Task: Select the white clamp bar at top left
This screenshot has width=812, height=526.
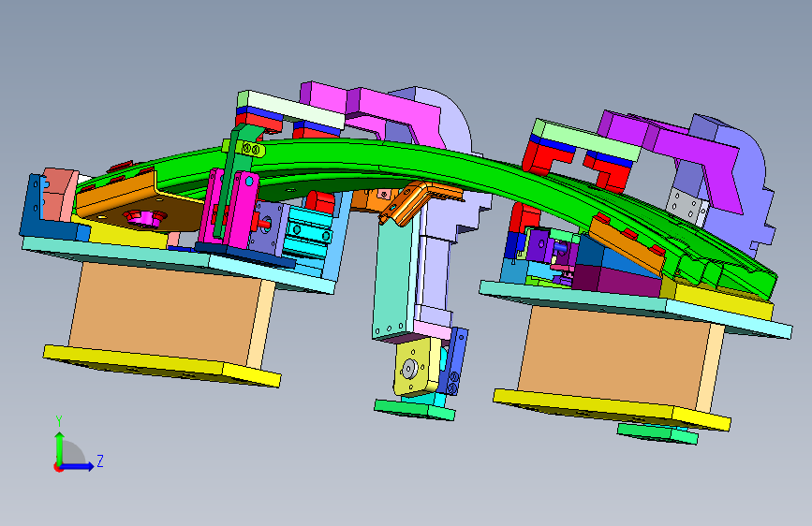Action: click(291, 110)
